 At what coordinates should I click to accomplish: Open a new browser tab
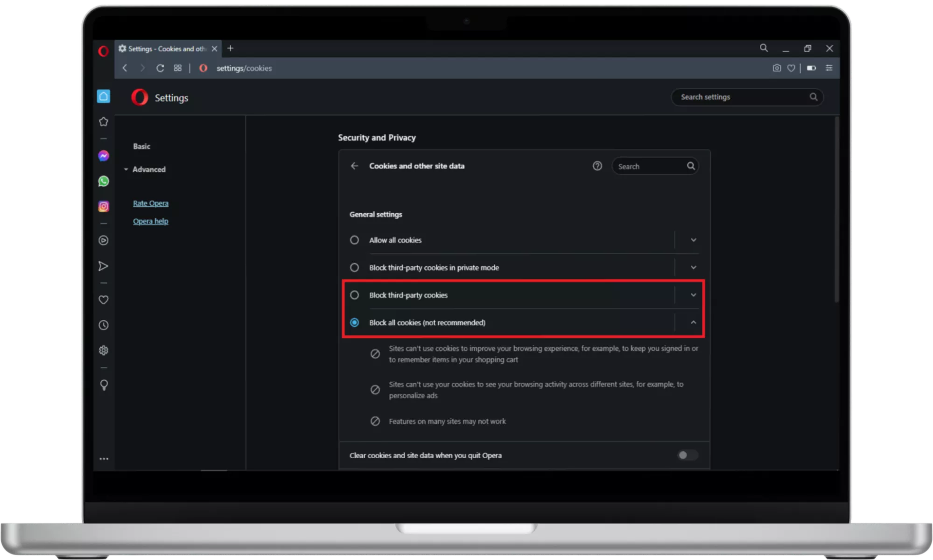tap(230, 49)
